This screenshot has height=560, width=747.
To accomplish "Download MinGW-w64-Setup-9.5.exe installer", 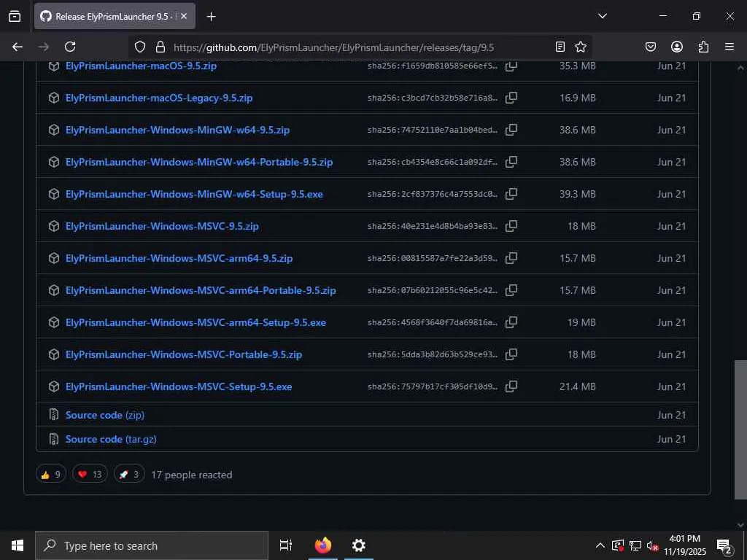I will (194, 194).
